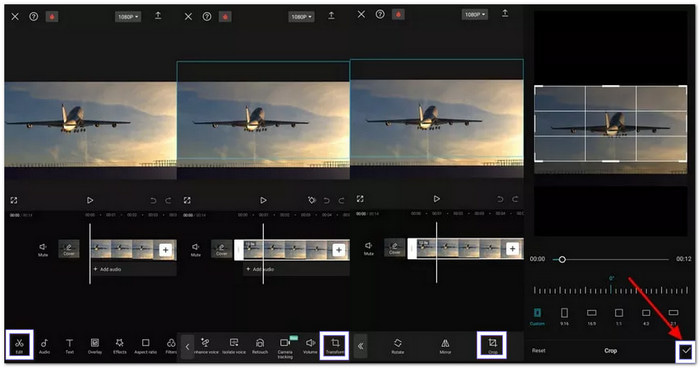
Task: Tap the Crop tool beside Mirror
Action: (492, 346)
